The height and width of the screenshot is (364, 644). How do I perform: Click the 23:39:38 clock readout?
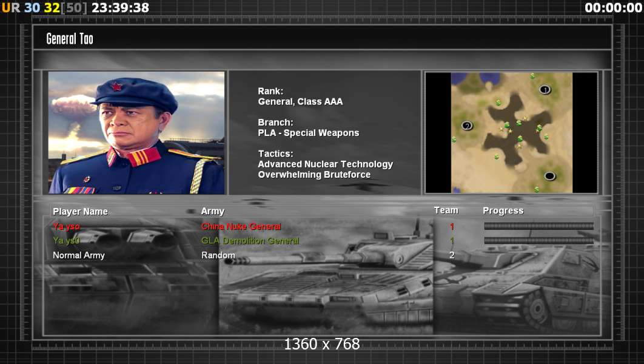click(x=120, y=7)
